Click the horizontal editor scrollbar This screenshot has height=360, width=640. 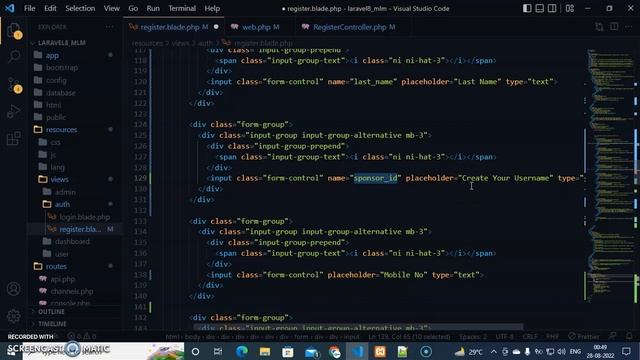(x=358, y=327)
